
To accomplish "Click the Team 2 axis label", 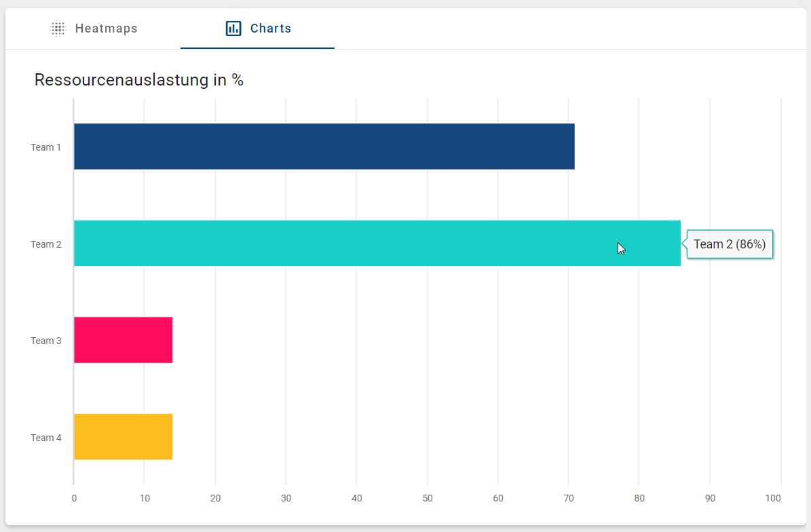I will [x=45, y=244].
